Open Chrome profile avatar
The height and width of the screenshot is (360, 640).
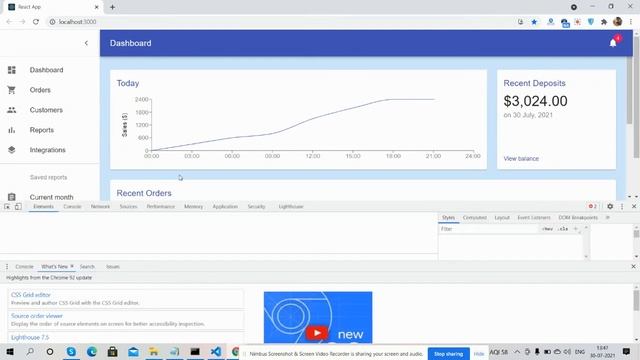point(617,22)
